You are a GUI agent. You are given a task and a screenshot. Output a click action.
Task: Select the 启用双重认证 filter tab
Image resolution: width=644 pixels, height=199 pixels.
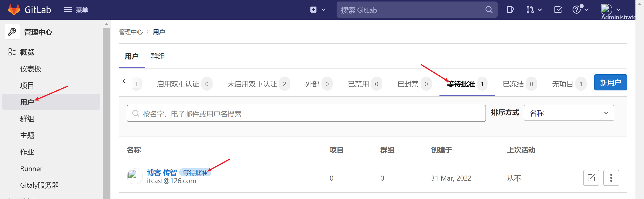(x=184, y=84)
